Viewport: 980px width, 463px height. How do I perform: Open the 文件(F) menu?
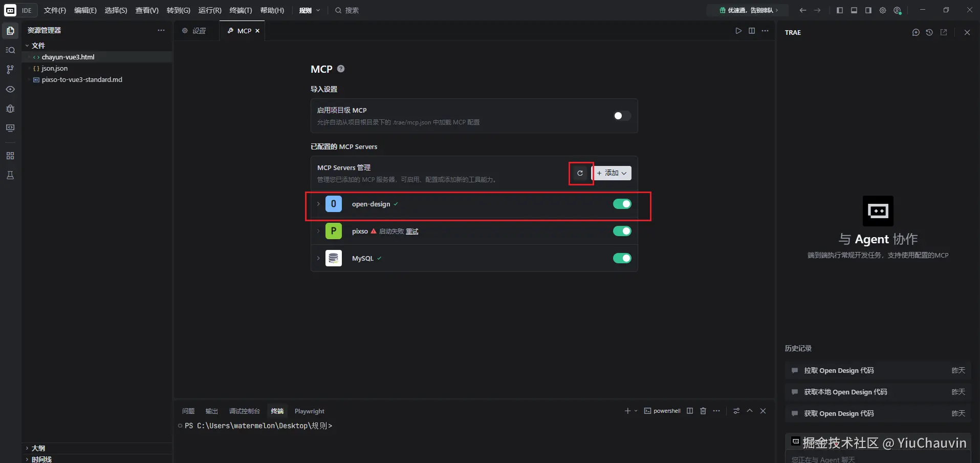coord(55,10)
